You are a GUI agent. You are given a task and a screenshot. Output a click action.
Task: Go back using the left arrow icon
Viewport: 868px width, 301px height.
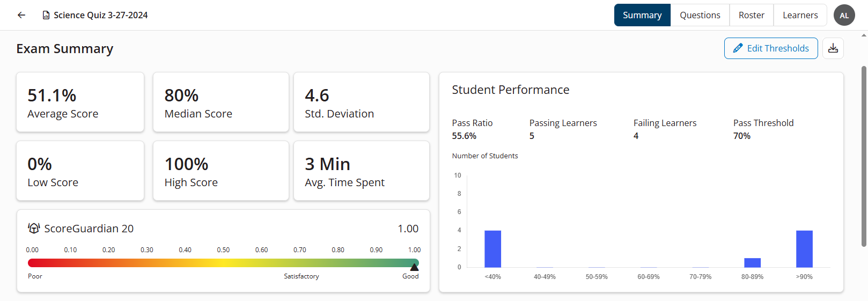21,15
